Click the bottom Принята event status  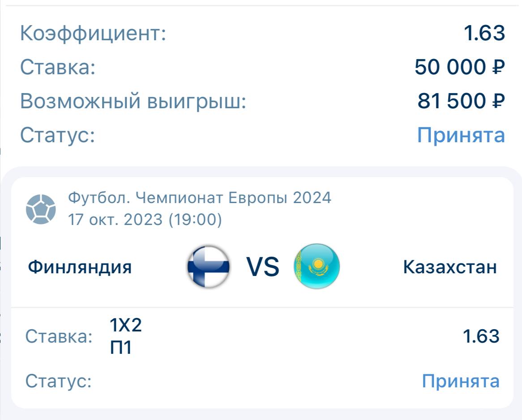tap(460, 381)
